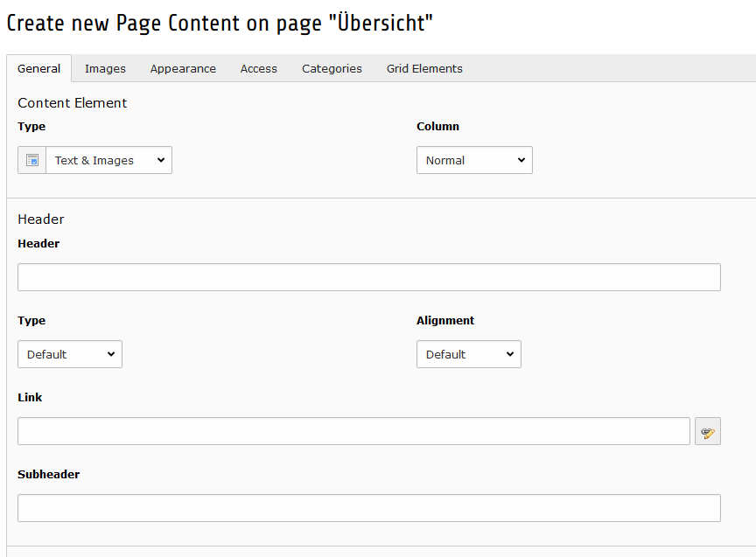Viewport: 756px width, 557px height.
Task: Open the Column dropdown set to Normal
Action: click(x=474, y=160)
